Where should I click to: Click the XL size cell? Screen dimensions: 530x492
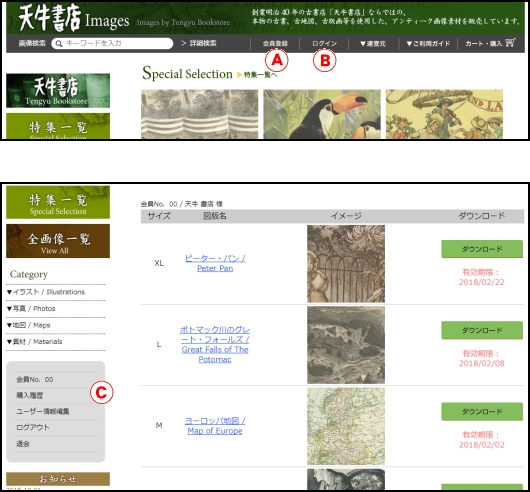point(159,263)
